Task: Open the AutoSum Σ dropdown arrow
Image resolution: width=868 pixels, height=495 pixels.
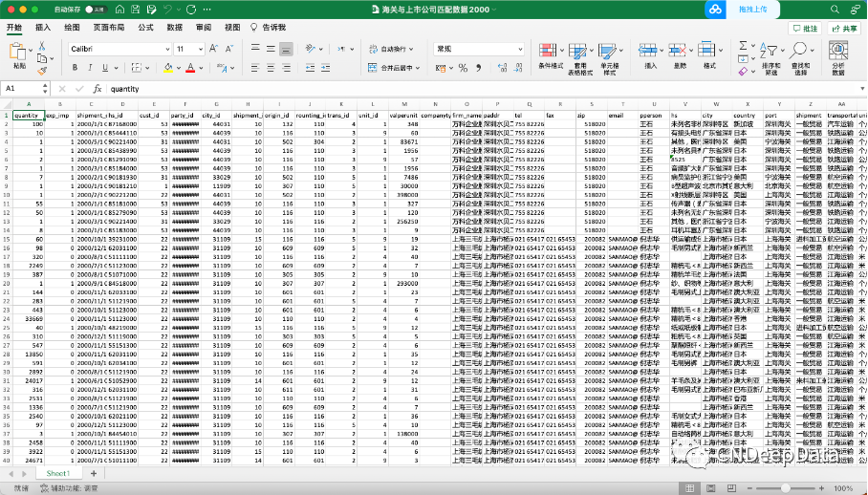Action: (754, 47)
